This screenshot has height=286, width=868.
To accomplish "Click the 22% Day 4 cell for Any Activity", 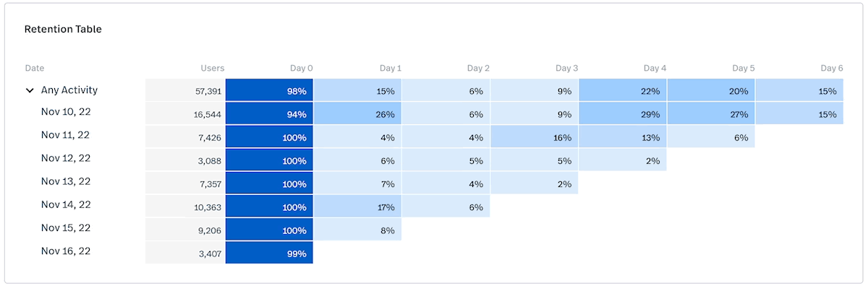I will pyautogui.click(x=623, y=91).
